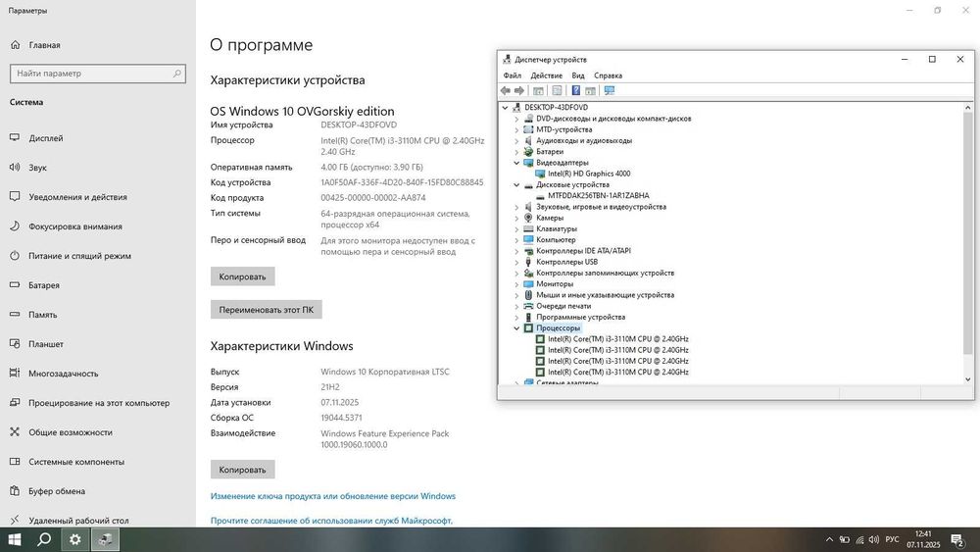This screenshot has width=980, height=552.
Task: Click Копировать under device specifications
Action: (242, 276)
